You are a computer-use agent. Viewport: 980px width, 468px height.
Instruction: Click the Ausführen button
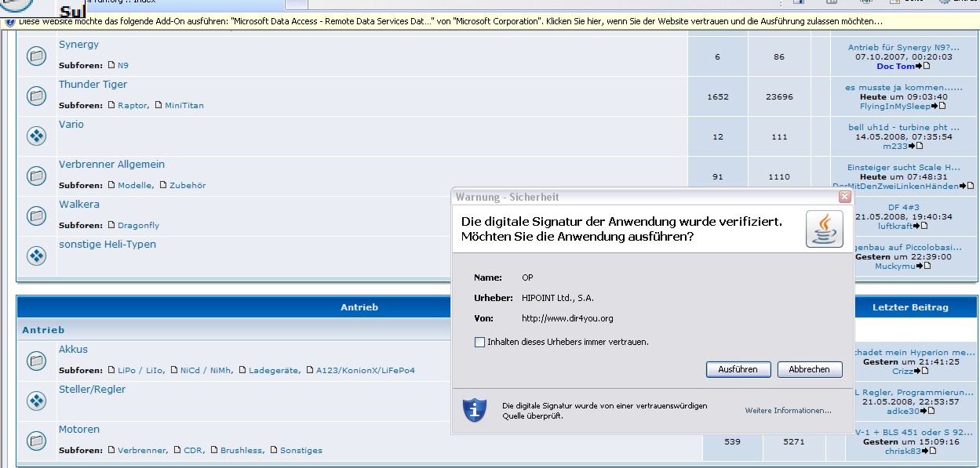(x=738, y=369)
